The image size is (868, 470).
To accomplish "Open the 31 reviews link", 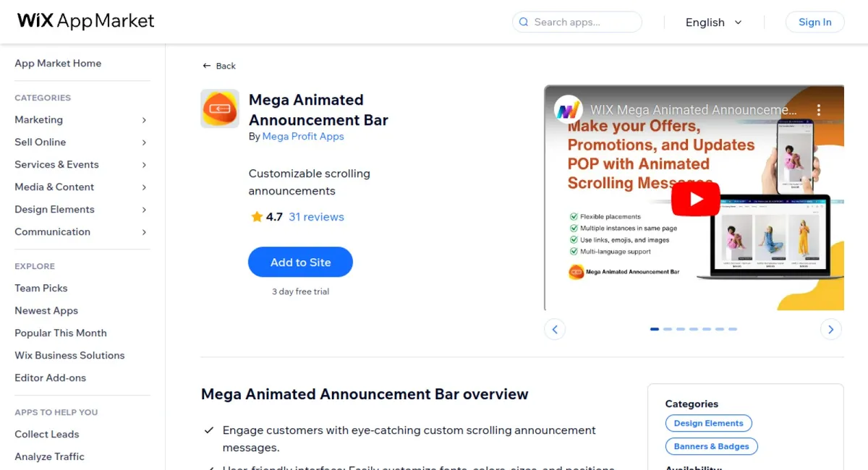I will pyautogui.click(x=316, y=217).
